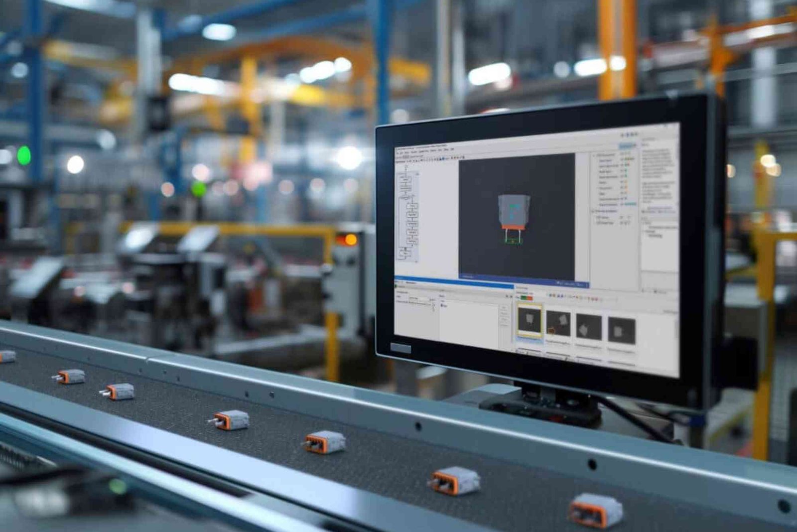The height and width of the screenshot is (532, 797).
Task: Open the File menu in the menu bar
Action: pos(398,152)
